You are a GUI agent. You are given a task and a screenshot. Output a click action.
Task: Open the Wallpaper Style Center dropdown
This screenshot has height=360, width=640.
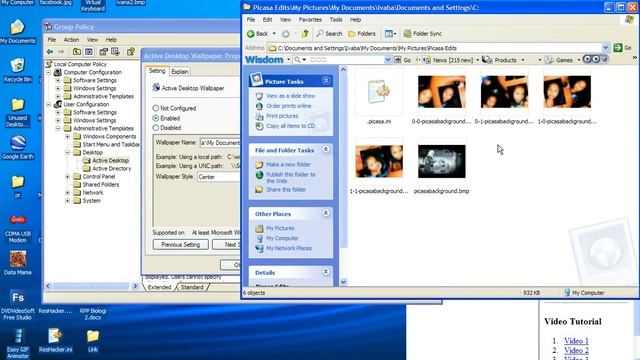(x=219, y=177)
